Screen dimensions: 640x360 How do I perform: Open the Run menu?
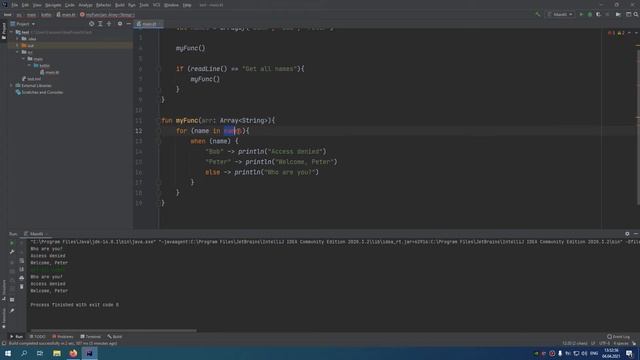[x=131, y=5]
